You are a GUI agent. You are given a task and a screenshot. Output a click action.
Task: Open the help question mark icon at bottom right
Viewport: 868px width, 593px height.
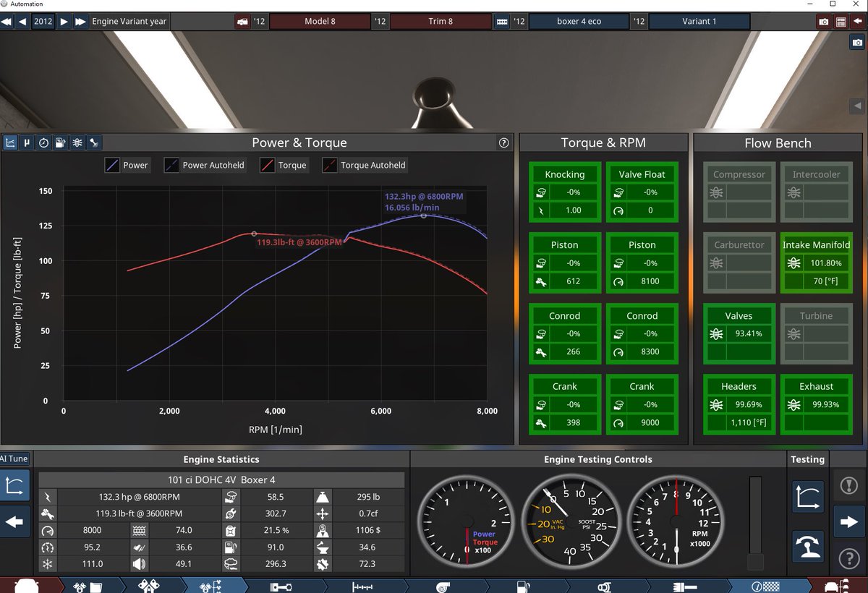[x=849, y=558]
